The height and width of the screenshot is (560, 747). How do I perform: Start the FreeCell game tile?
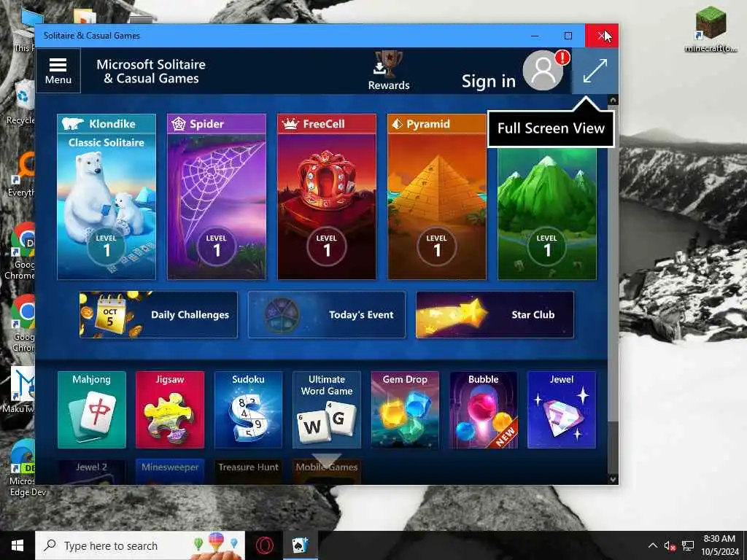pos(326,197)
